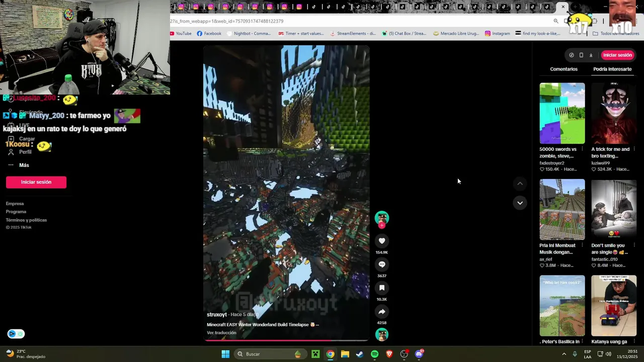Open the '(5) Chat Box / Strea...' bookmark
The width and height of the screenshot is (644, 362).
click(x=404, y=34)
